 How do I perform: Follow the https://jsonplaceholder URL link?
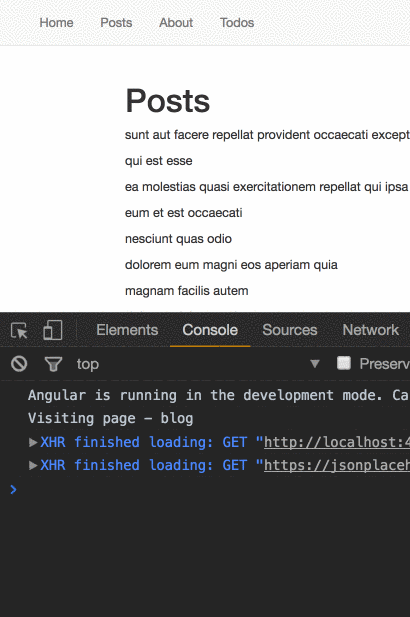337,466
